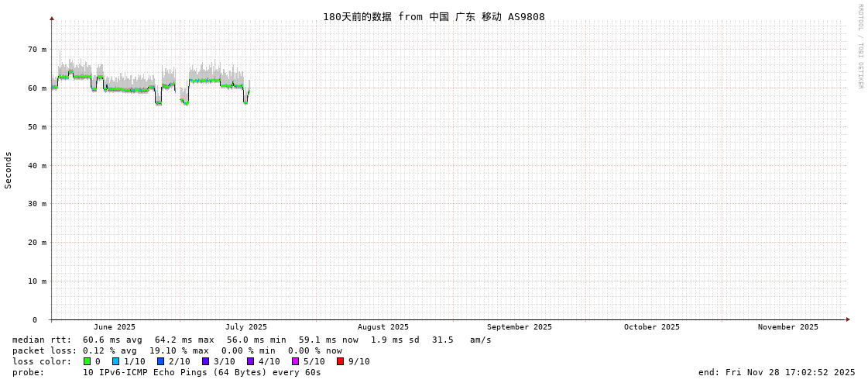
Task: Select the August 2025 axis label
Action: click(383, 327)
